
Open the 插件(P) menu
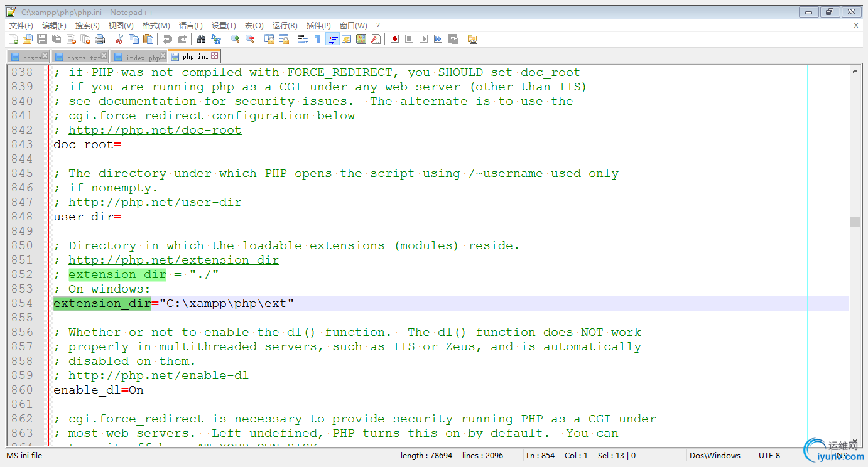pos(318,26)
